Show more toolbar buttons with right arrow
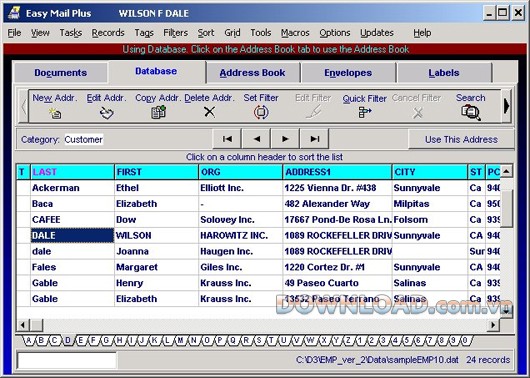Screen dimensions: 530x378 click(506, 106)
